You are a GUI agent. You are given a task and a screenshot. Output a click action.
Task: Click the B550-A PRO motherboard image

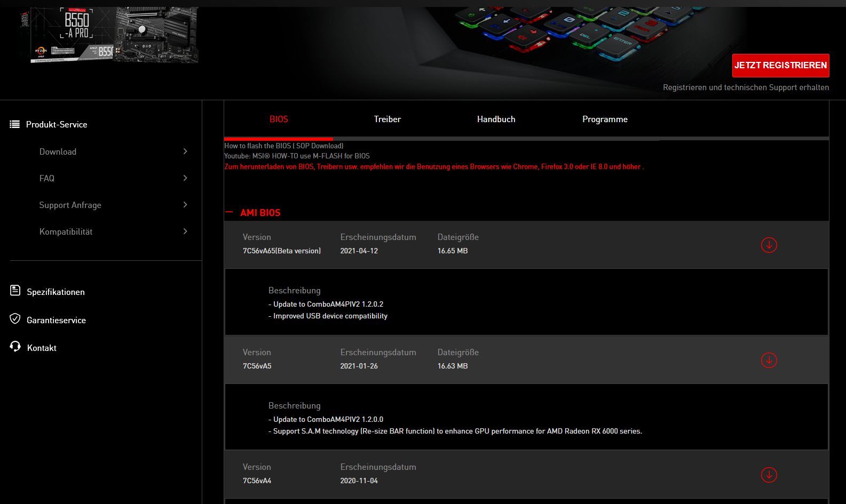click(x=110, y=35)
